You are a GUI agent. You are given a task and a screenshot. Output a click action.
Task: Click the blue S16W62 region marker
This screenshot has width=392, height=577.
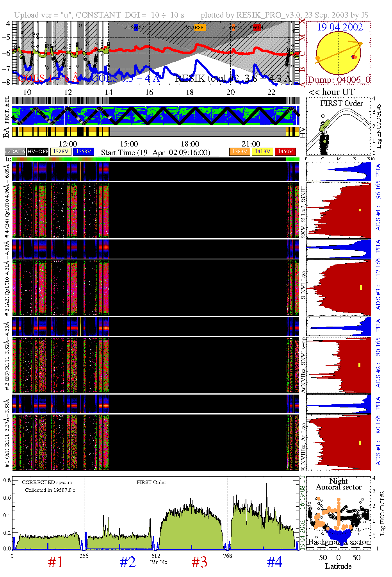(136, 27)
